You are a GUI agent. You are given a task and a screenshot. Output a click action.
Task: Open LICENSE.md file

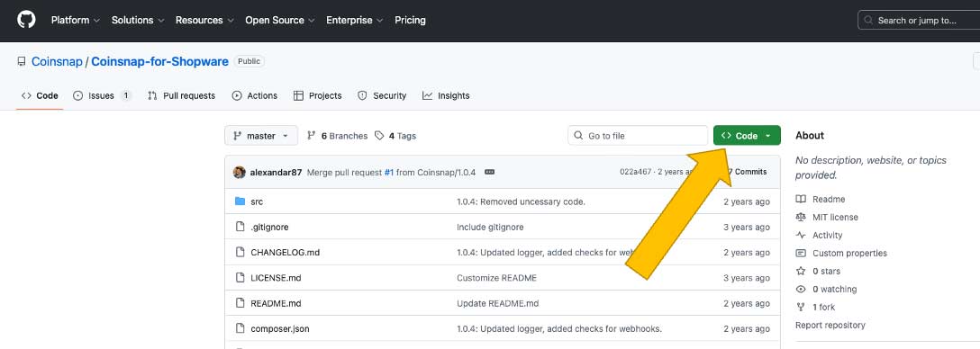point(276,278)
